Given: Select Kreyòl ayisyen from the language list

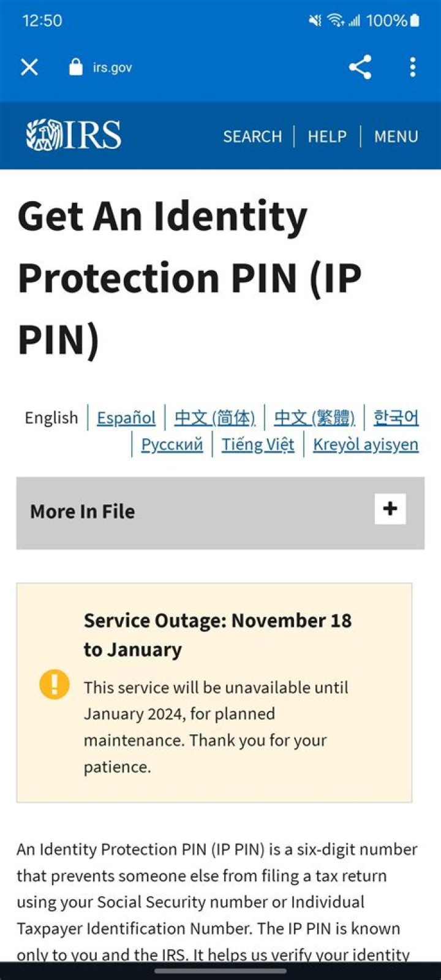Looking at the screenshot, I should click(366, 444).
